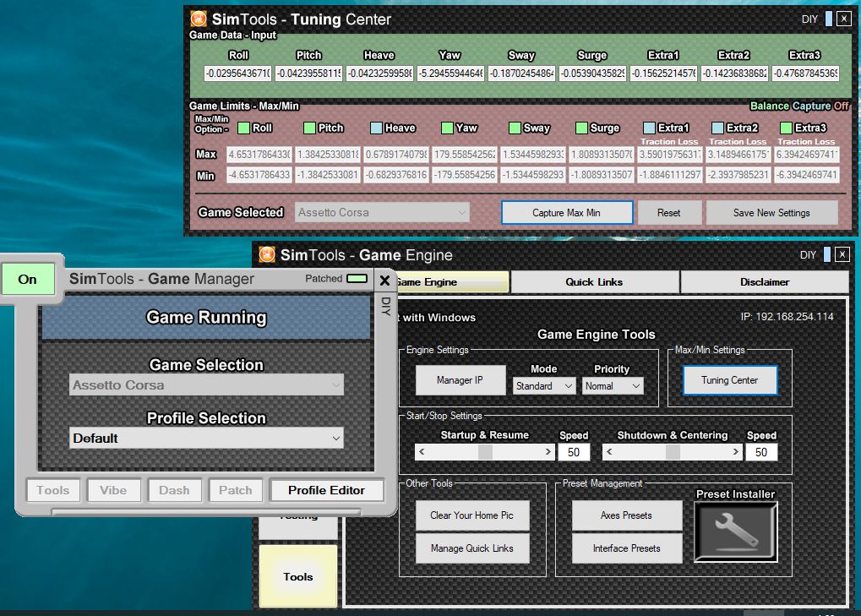This screenshot has width=861, height=616.
Task: Click the SimTools logo in Game Engine
Action: tap(267, 254)
